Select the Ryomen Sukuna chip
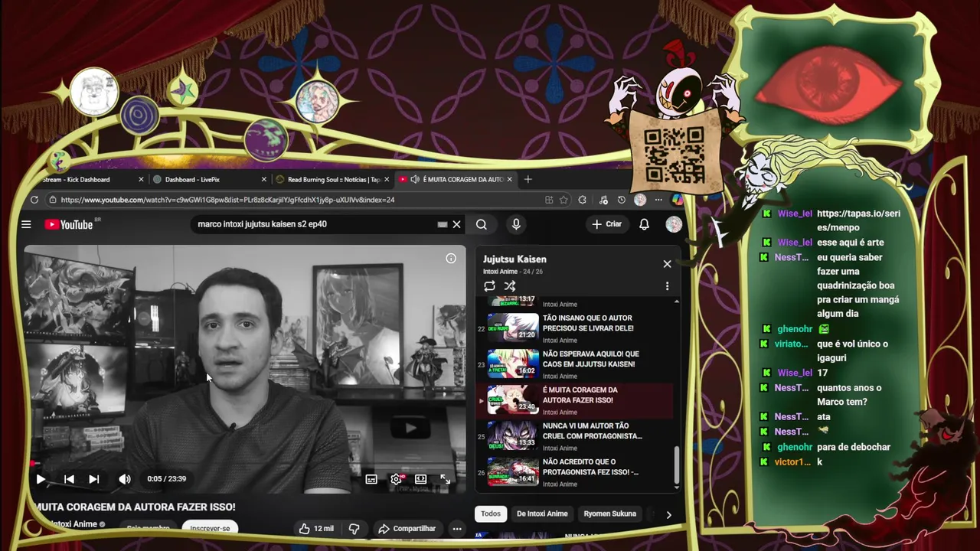This screenshot has height=551, width=980. [610, 514]
